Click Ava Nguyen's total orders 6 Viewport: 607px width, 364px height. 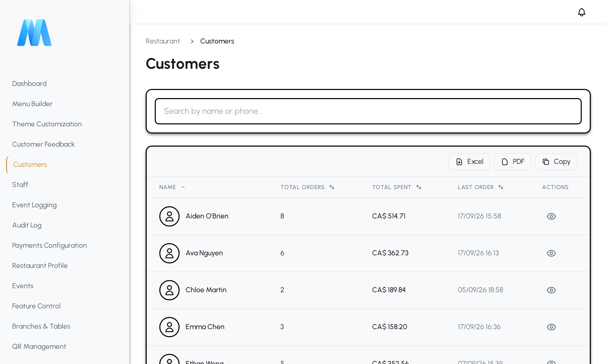(282, 253)
